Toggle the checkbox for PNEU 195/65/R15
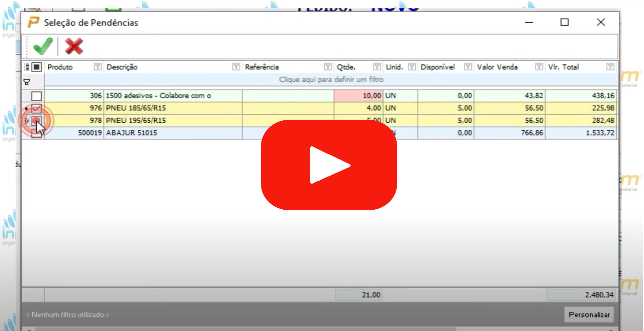Viewport: 644px width, 331px height. coord(37,121)
